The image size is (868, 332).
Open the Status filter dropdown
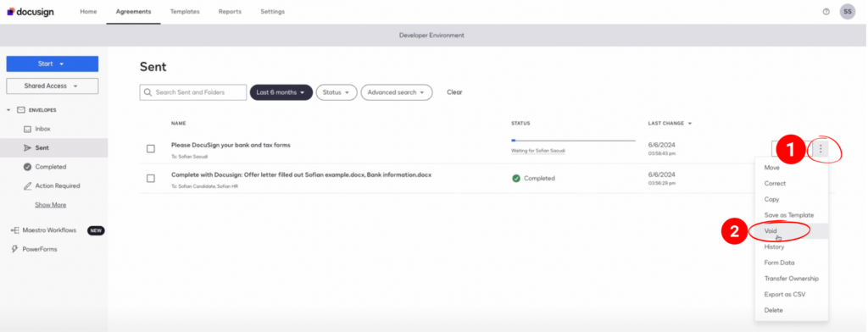pos(336,92)
